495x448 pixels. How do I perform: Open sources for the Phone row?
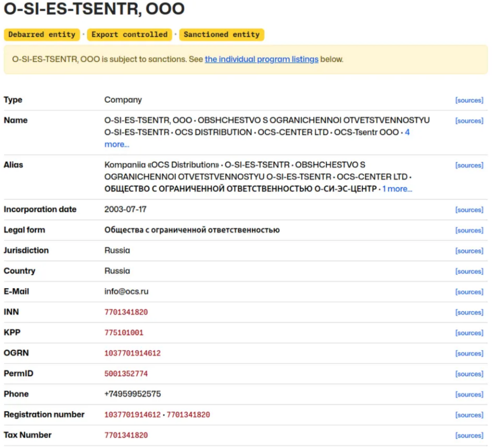(469, 394)
